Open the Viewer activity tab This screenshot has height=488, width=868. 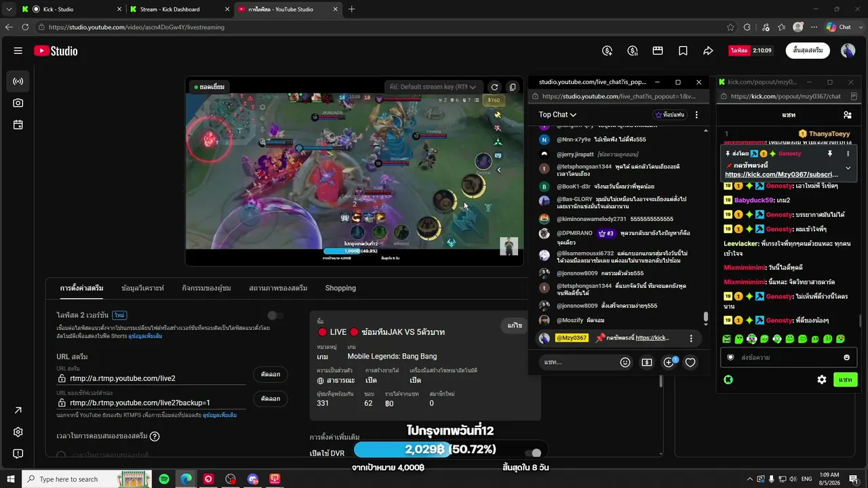pos(206,288)
